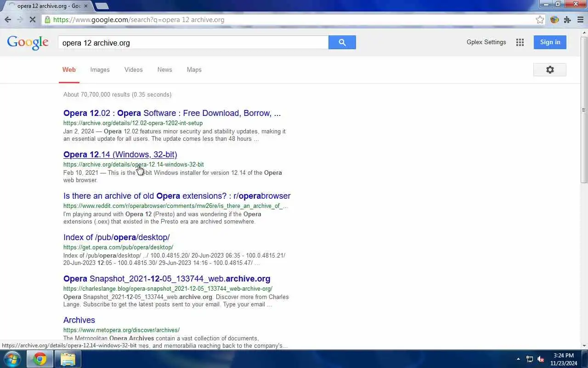The width and height of the screenshot is (588, 368).
Task: Switch to Maps results
Action: [194, 70]
